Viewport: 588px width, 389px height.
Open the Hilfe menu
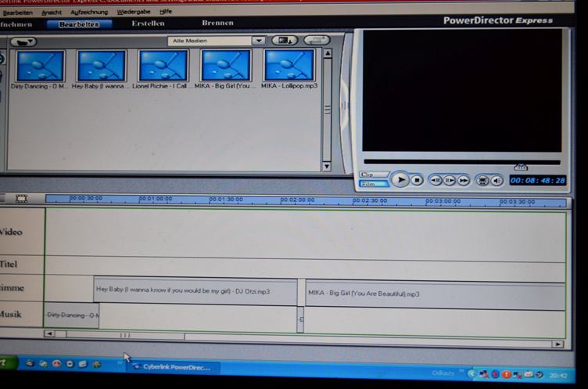click(x=166, y=11)
